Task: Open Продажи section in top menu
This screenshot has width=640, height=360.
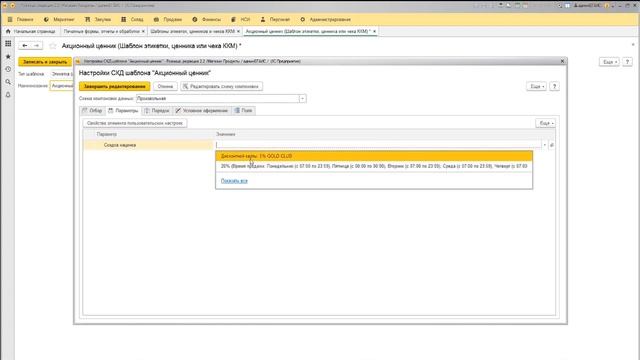Action: pyautogui.click(x=168, y=19)
